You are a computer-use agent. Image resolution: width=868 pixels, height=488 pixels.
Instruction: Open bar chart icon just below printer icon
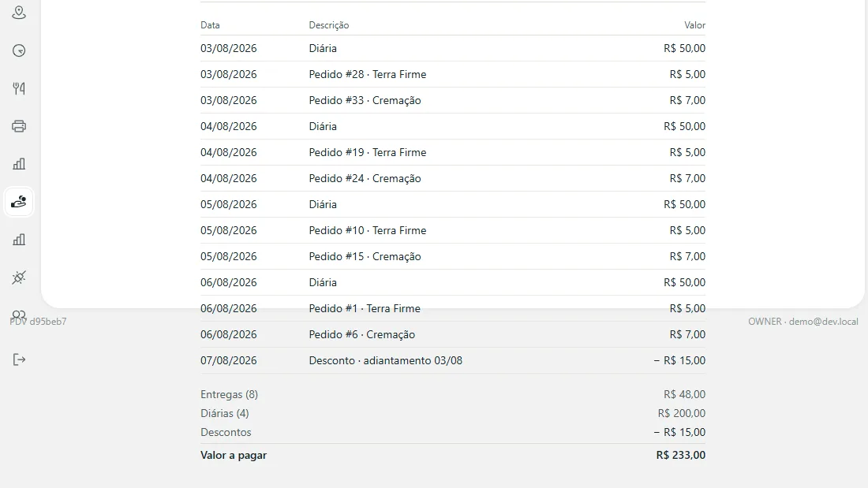(x=19, y=164)
